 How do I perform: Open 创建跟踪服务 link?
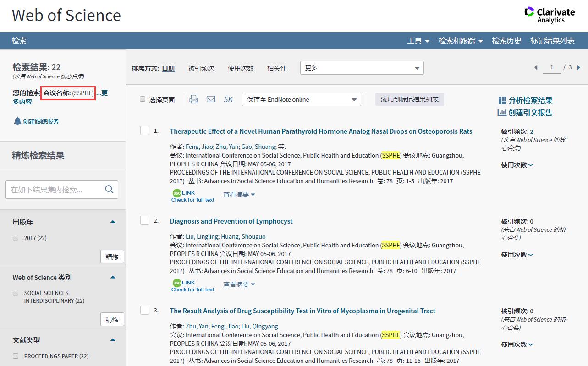point(41,121)
